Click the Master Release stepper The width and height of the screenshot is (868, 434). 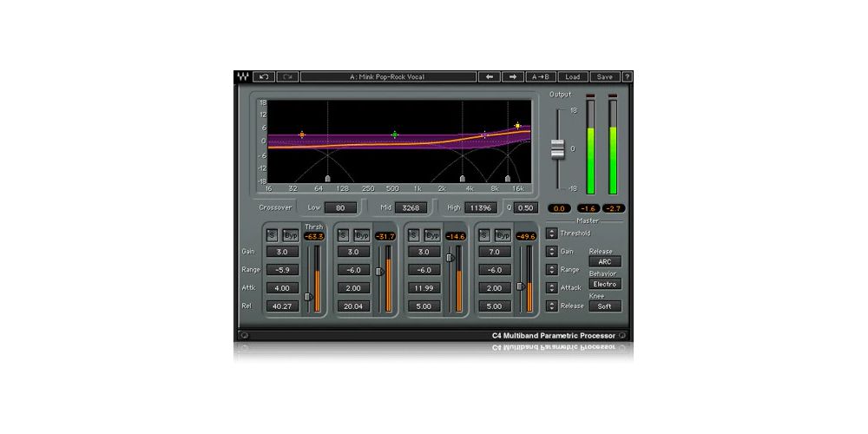pyautogui.click(x=551, y=306)
